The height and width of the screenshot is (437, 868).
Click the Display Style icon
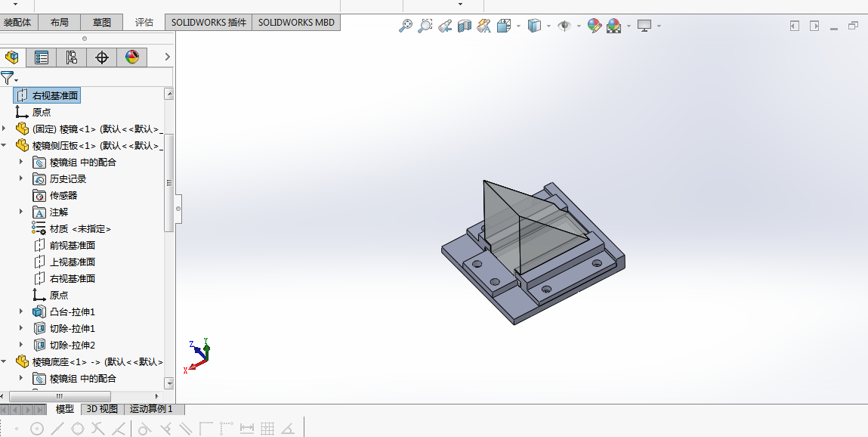(533, 26)
